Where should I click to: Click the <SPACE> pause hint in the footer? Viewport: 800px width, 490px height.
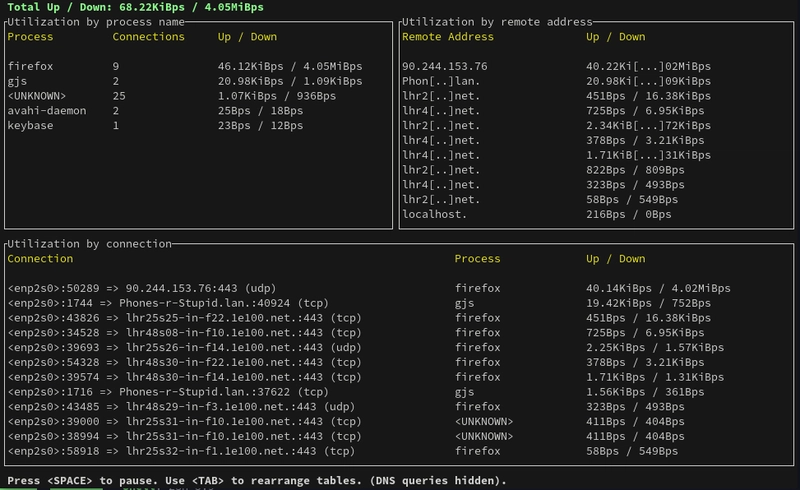point(69,481)
